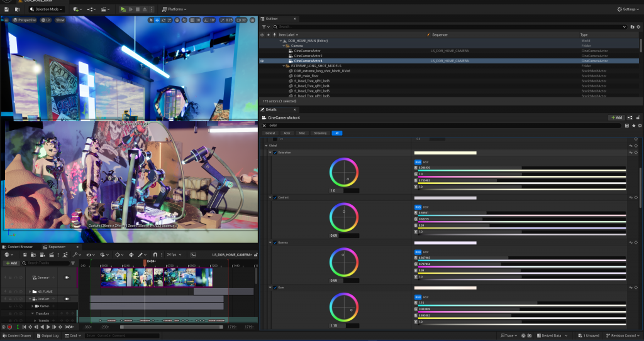Open the Selection Mode dropdown
The height and width of the screenshot is (341, 644).
pyautogui.click(x=46, y=9)
